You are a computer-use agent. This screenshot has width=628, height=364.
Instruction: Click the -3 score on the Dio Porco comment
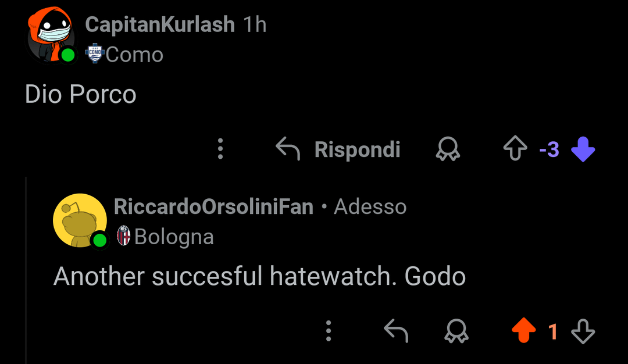pyautogui.click(x=549, y=150)
